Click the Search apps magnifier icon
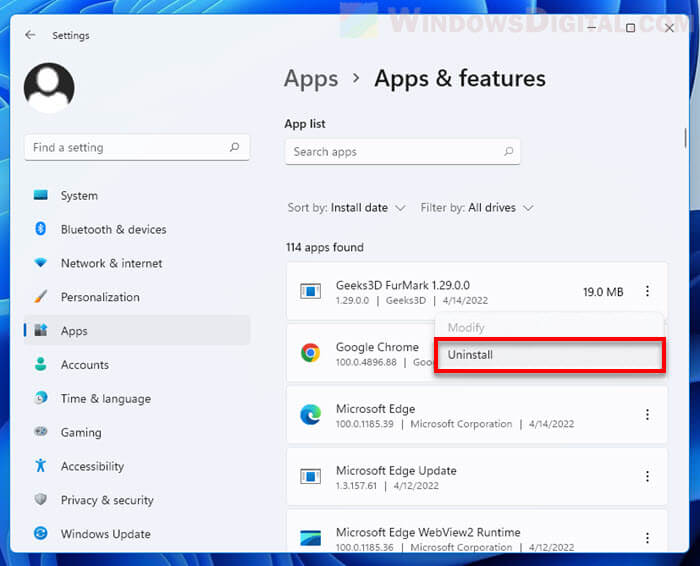 point(508,151)
